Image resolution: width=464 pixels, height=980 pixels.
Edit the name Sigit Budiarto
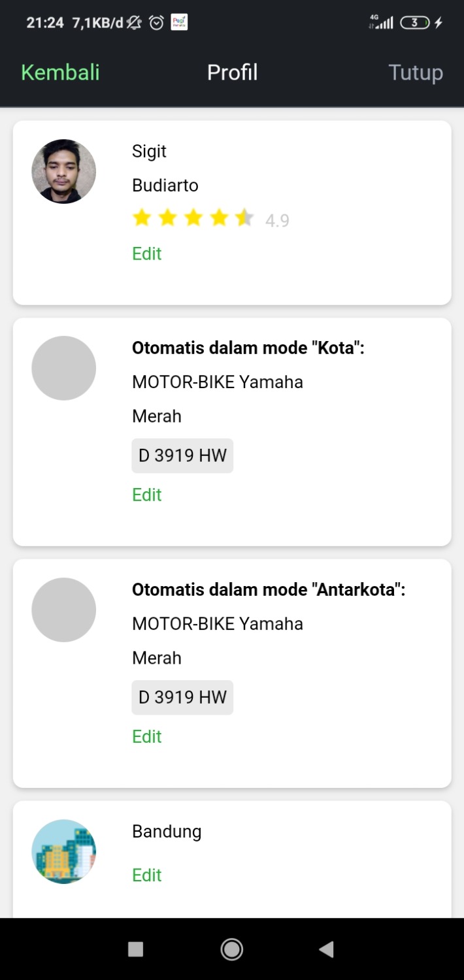click(146, 253)
